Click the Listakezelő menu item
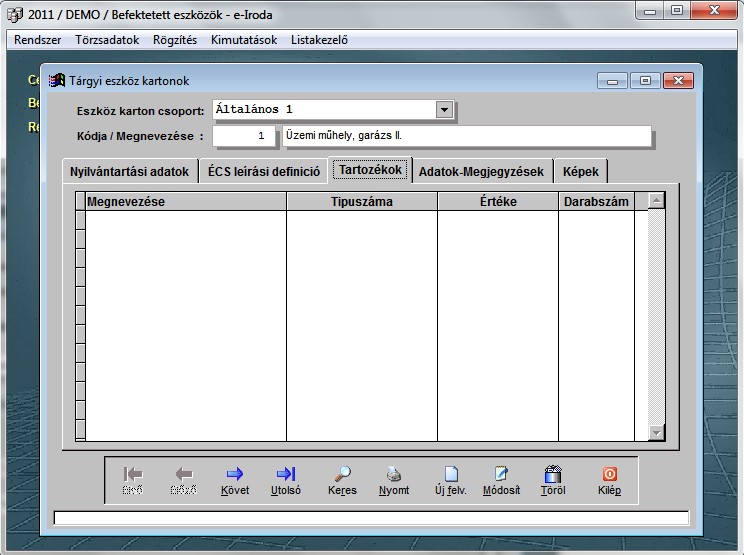The height and width of the screenshot is (555, 744). coord(319,40)
